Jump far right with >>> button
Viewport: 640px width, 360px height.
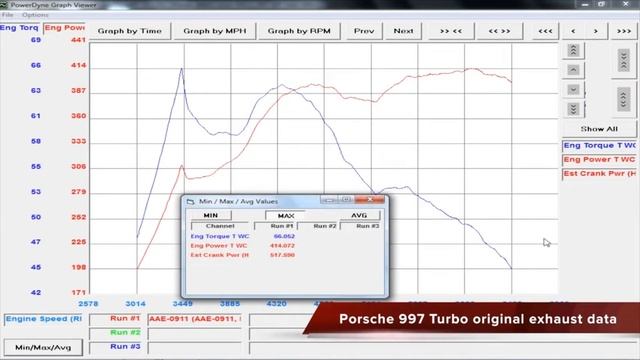click(x=624, y=31)
